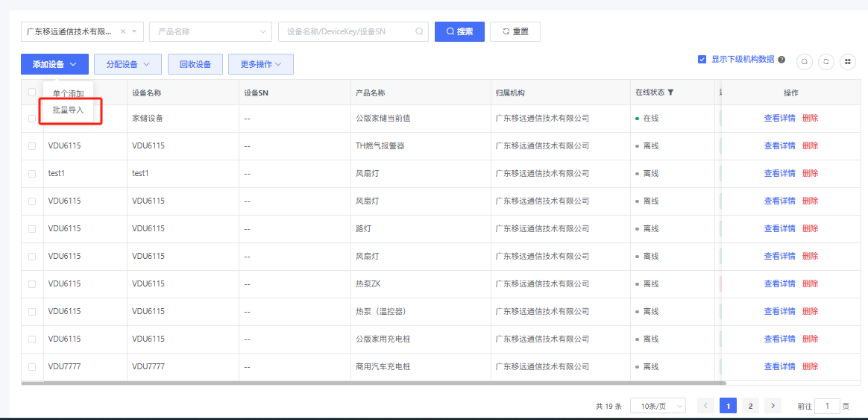
Task: Expand the 10条/页 page size dropdown
Action: coord(658,406)
